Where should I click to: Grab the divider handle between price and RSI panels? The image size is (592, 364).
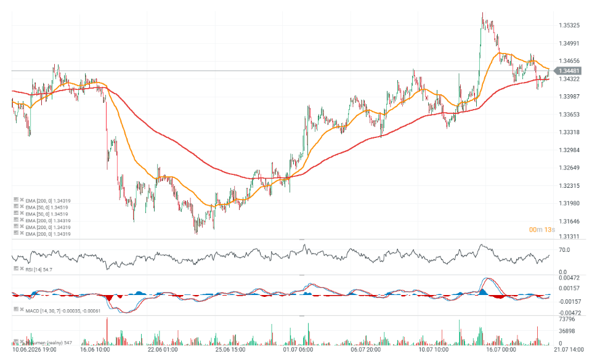point(302,240)
